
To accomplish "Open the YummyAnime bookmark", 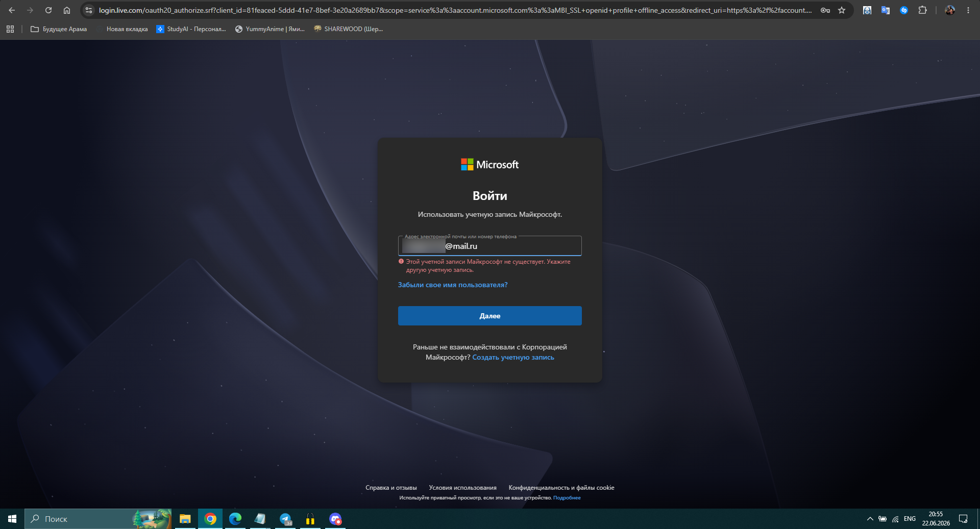I will pyautogui.click(x=269, y=29).
